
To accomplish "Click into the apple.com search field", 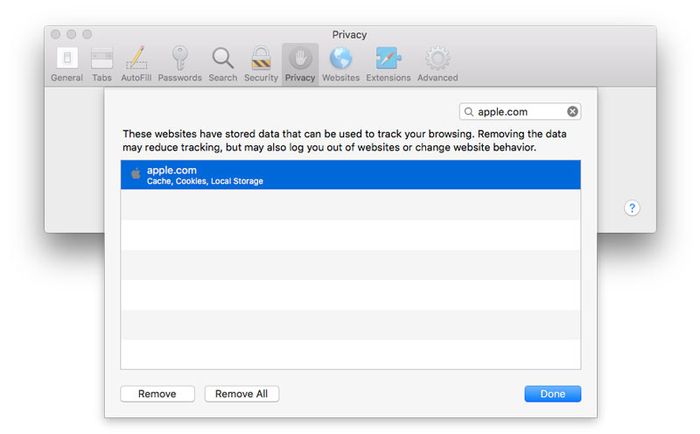I will [x=520, y=112].
